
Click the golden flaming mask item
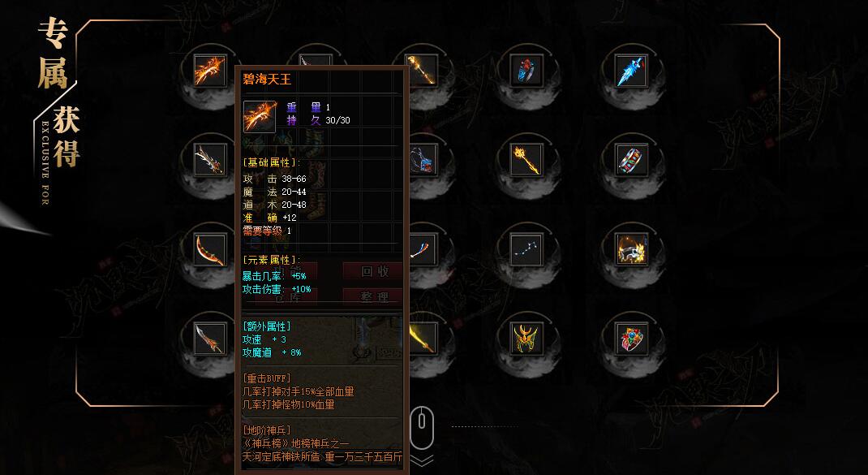(x=632, y=249)
